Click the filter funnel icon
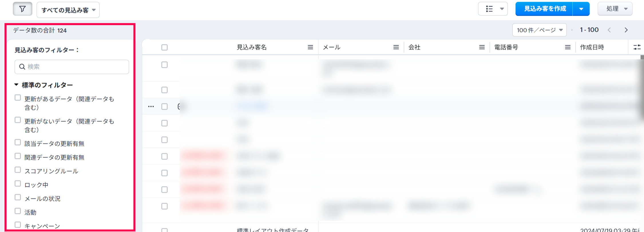This screenshot has width=644, height=232. (x=22, y=9)
